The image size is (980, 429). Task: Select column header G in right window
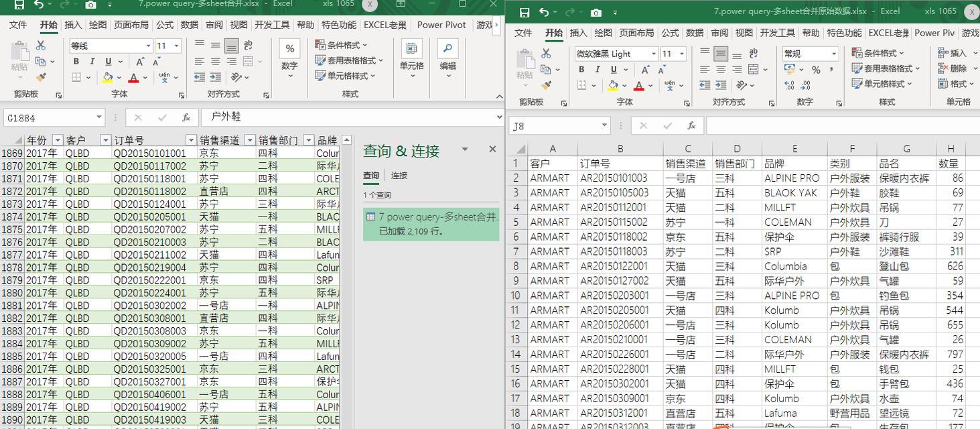coord(906,149)
